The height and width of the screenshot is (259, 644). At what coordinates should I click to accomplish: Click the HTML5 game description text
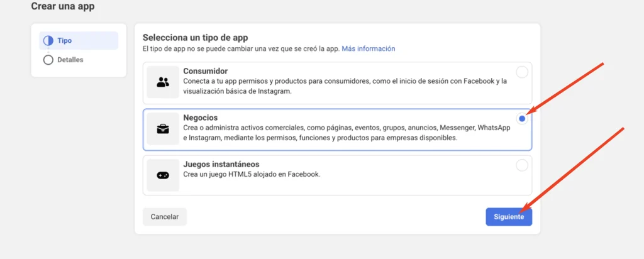(x=252, y=174)
